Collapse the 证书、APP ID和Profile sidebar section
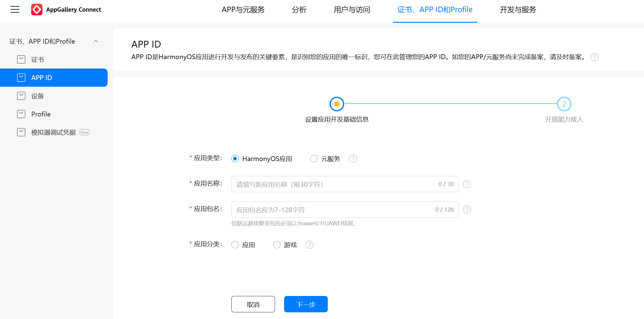The image size is (644, 319). click(x=96, y=41)
